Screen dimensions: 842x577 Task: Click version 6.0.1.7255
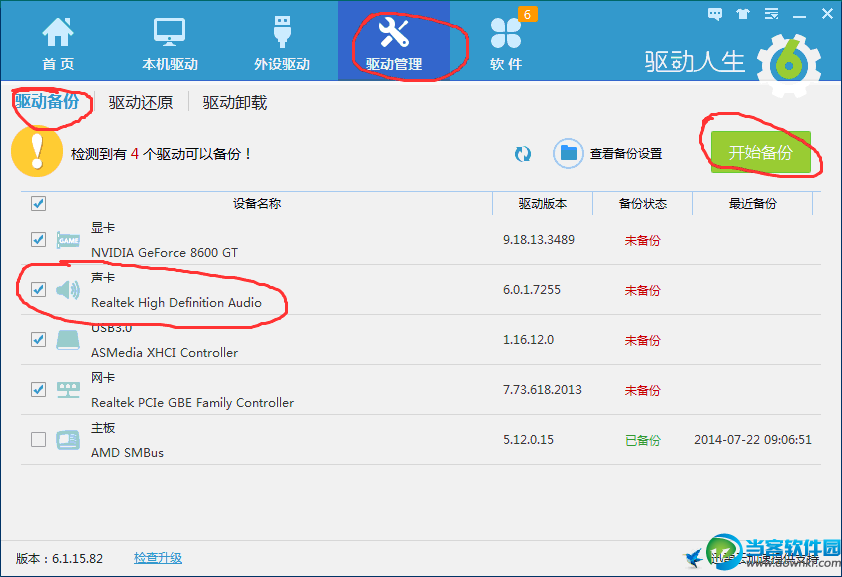532,290
